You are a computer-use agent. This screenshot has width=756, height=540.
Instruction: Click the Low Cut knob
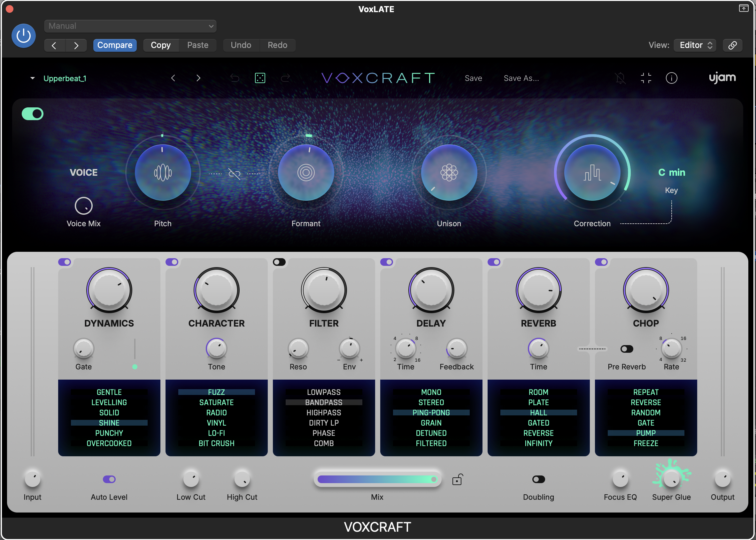point(191,479)
